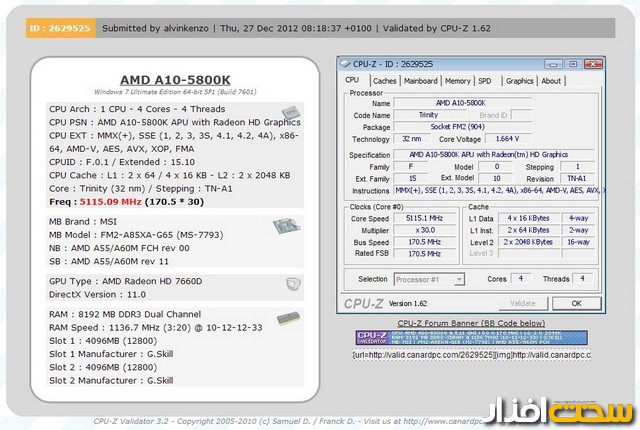Click the Bus Speed 170.5 MHz value

coord(424,242)
